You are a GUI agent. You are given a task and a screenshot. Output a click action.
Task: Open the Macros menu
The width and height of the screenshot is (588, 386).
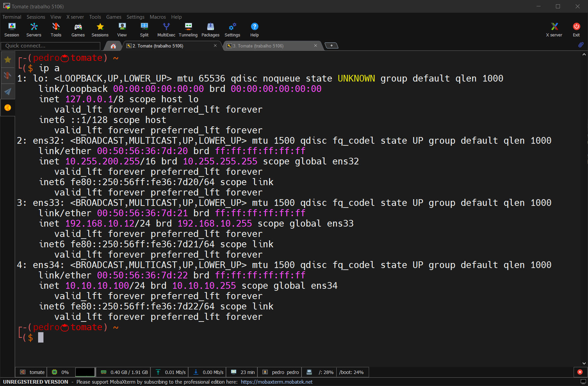coord(157,17)
